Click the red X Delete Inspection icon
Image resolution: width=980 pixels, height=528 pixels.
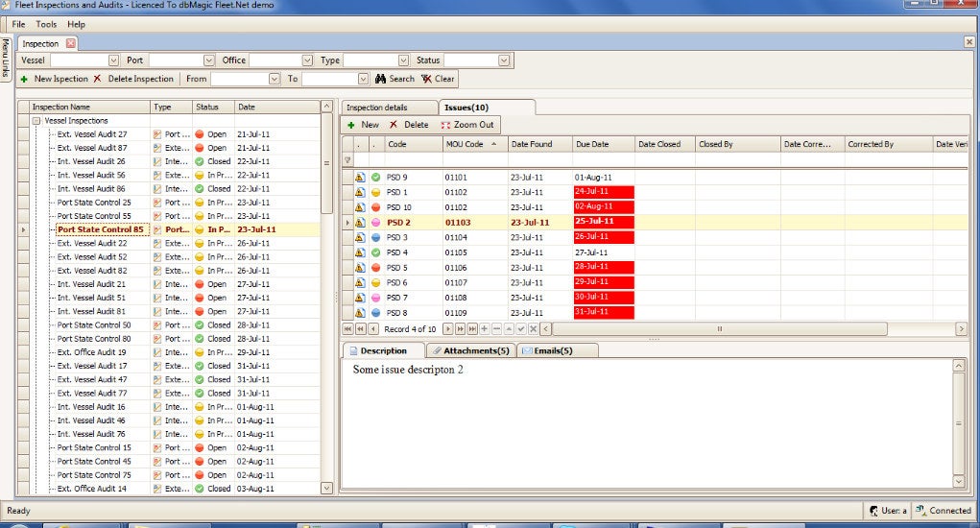point(97,79)
